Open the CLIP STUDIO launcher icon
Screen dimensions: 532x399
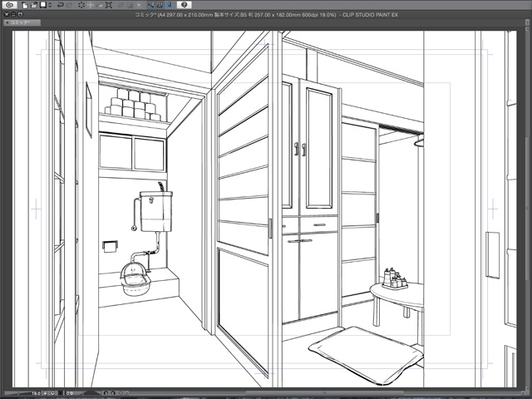[x=9, y=5]
